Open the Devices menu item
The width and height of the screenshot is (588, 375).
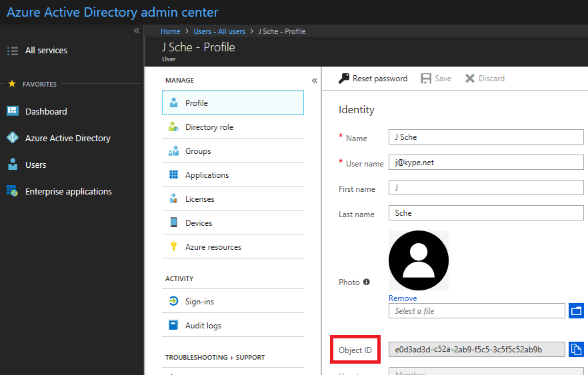coord(233,222)
